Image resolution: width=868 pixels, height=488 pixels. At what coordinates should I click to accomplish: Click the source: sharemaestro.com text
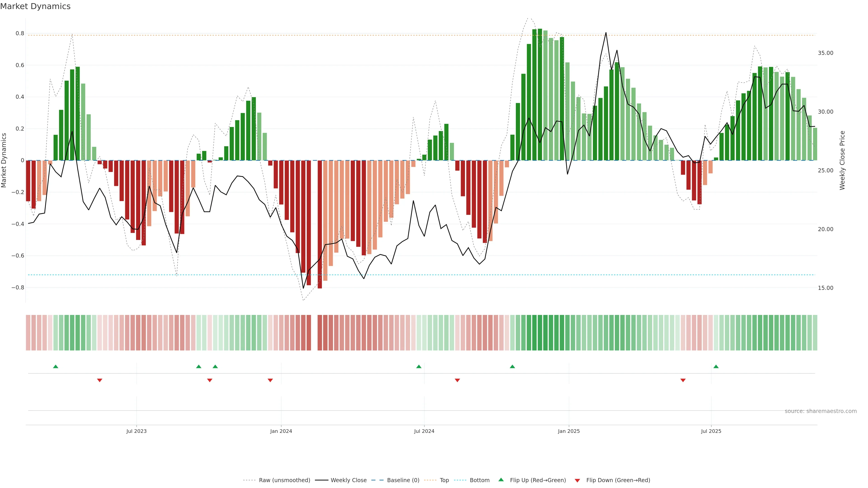[x=821, y=411]
